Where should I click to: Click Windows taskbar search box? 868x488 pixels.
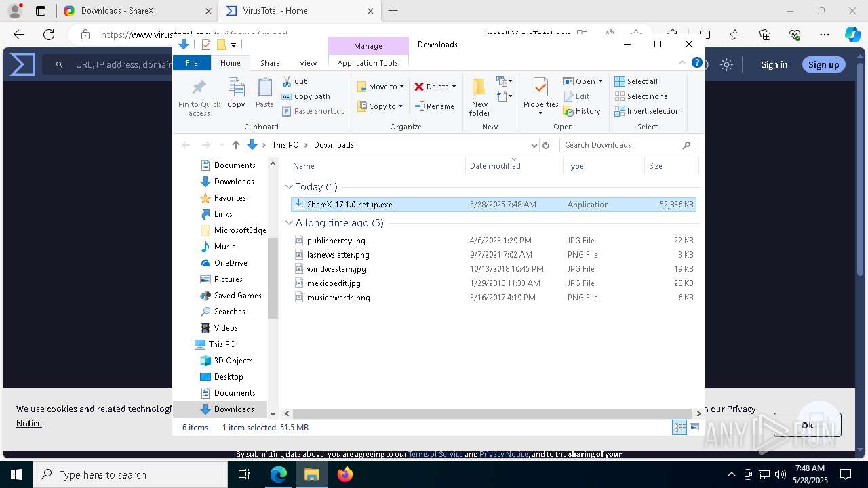tap(130, 474)
